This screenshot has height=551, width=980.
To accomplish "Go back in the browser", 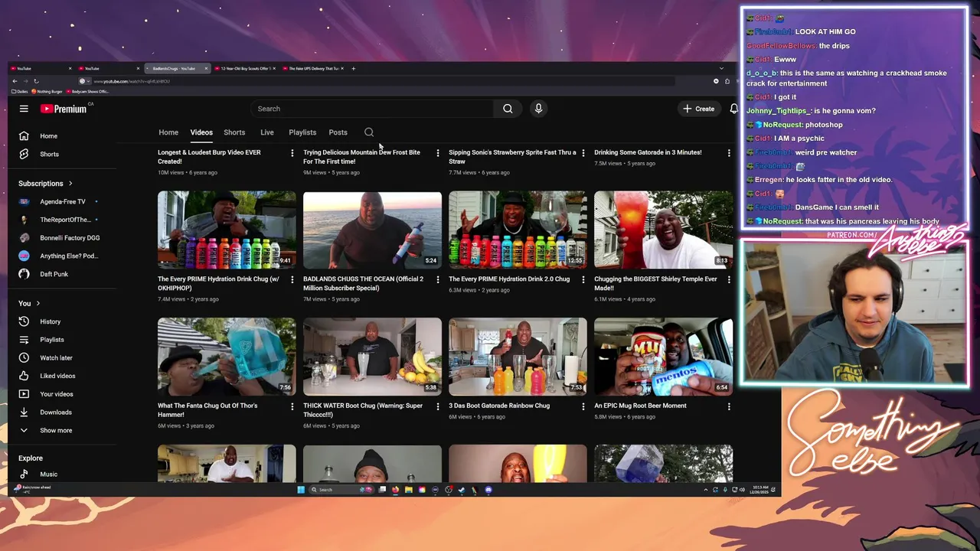I will pyautogui.click(x=15, y=81).
